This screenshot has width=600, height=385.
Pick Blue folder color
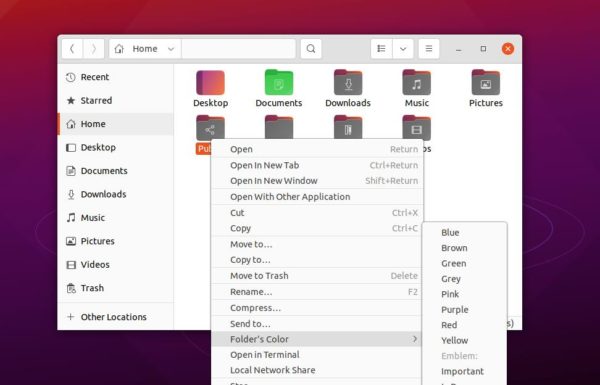point(465,233)
